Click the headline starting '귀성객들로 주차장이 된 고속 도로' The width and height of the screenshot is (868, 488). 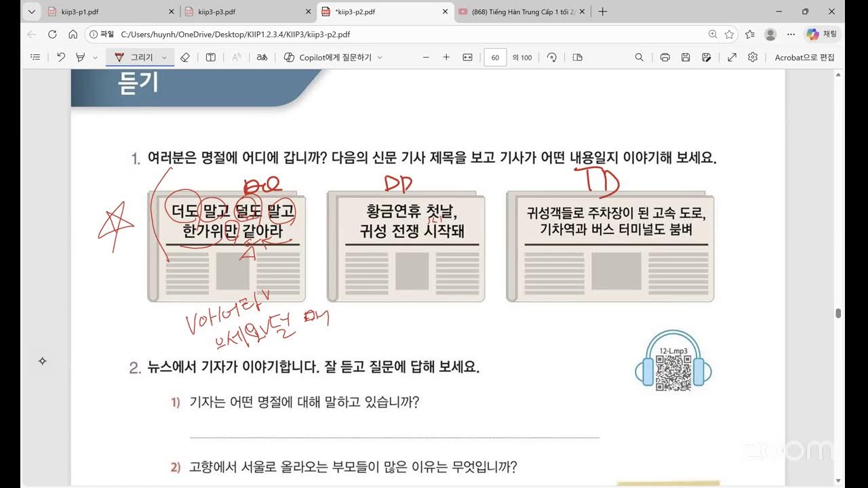pyautogui.click(x=616, y=222)
